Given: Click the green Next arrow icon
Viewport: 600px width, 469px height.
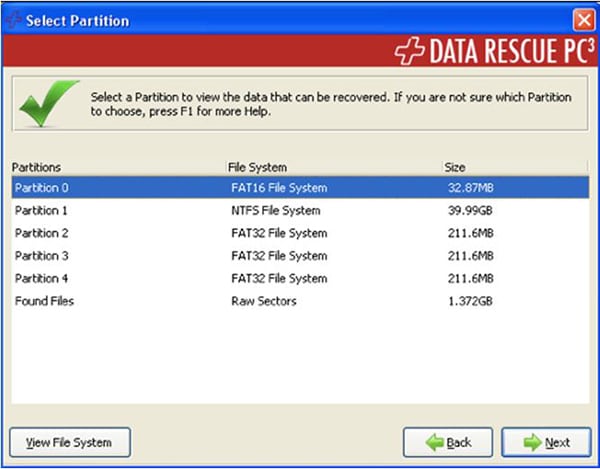Looking at the screenshot, I should (533, 443).
